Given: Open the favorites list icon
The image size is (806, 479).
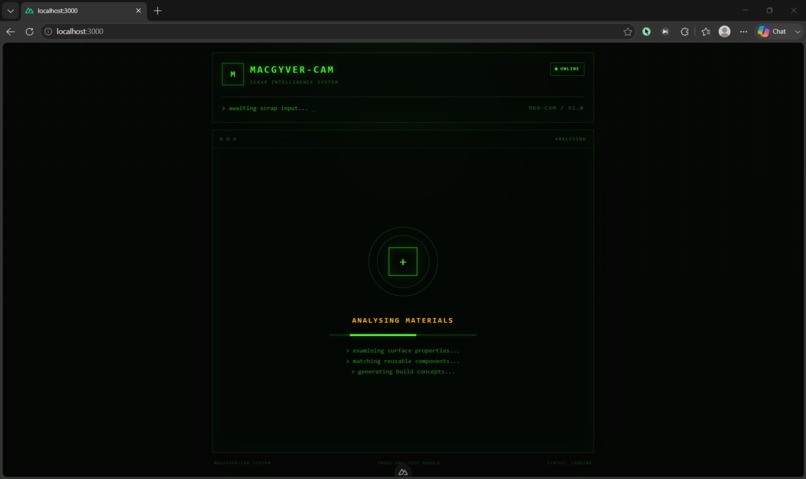Looking at the screenshot, I should [706, 31].
